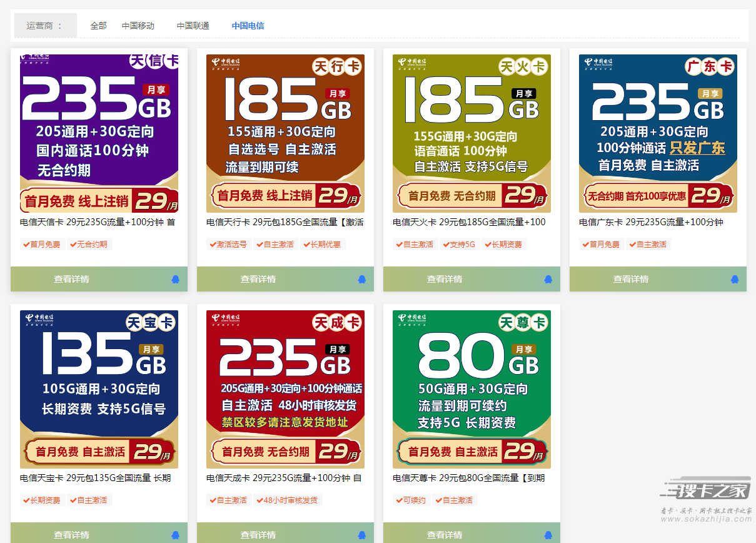Viewport: 756px width, 543px height.
Task: Click 查看详情 on the 电信天信卡 card
Action: click(x=71, y=279)
